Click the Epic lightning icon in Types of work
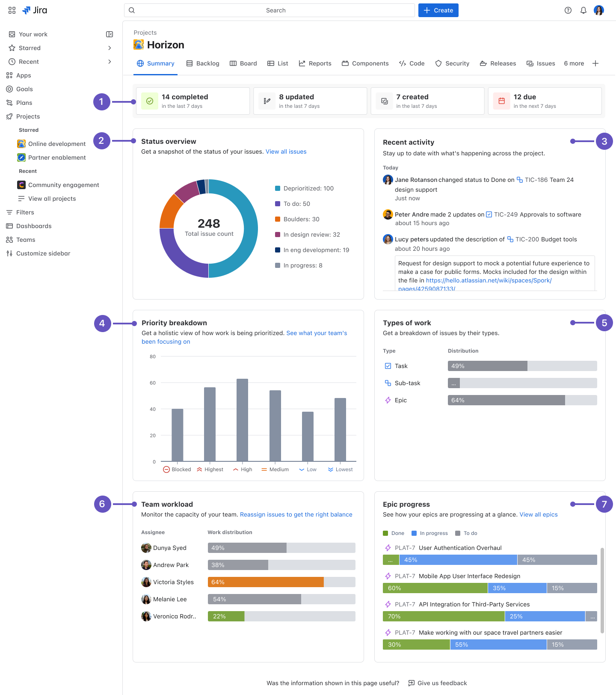Viewport: 616px width, 695px height. pos(388,400)
